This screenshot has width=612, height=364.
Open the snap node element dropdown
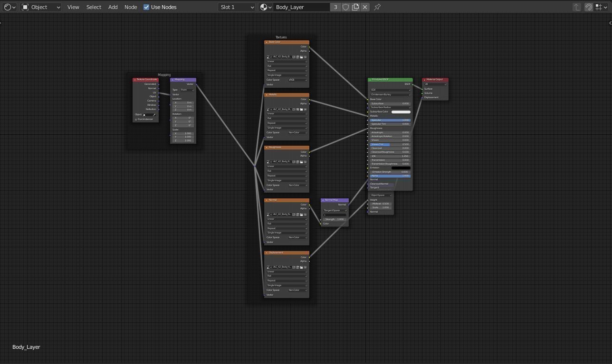tap(601, 7)
